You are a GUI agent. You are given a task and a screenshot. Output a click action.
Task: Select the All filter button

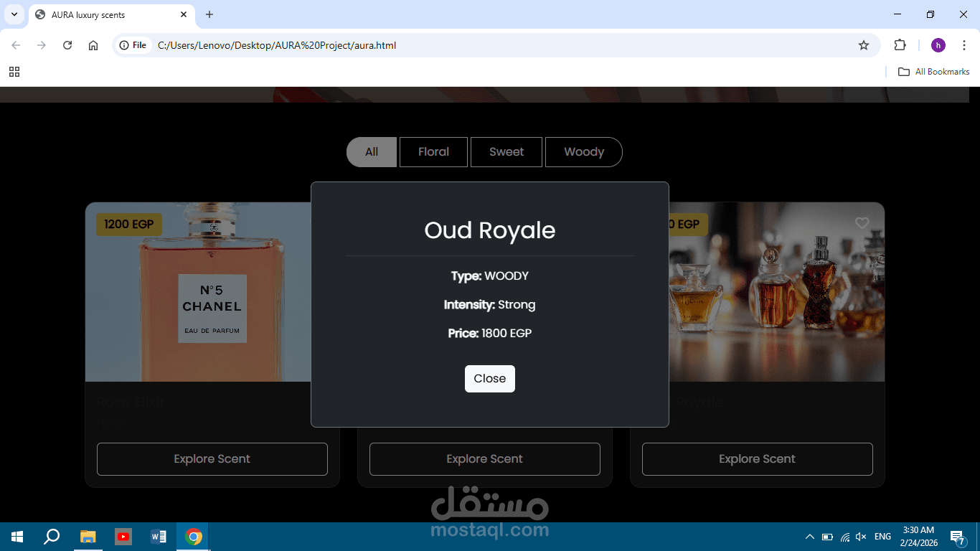372,152
